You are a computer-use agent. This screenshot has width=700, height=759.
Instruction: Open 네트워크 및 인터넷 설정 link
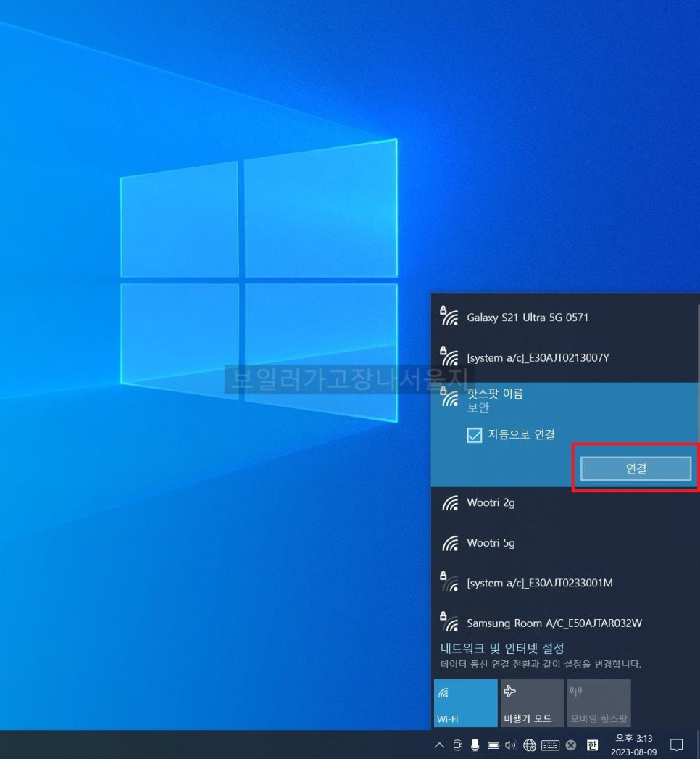[x=502, y=648]
